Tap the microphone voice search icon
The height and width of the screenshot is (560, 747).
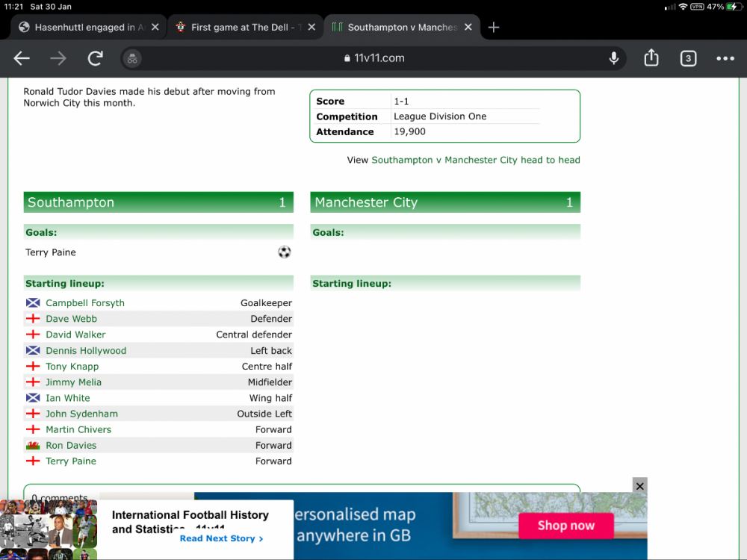pyautogui.click(x=614, y=58)
